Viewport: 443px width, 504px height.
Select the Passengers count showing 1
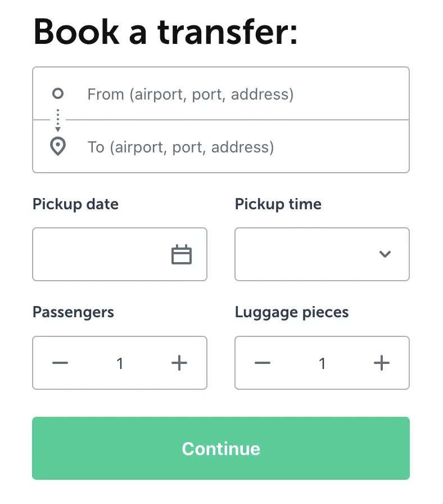pyautogui.click(x=120, y=363)
